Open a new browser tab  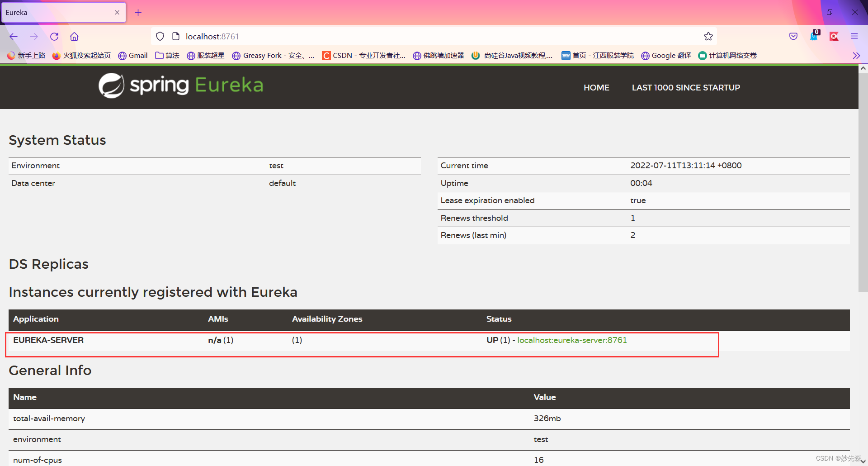point(138,13)
